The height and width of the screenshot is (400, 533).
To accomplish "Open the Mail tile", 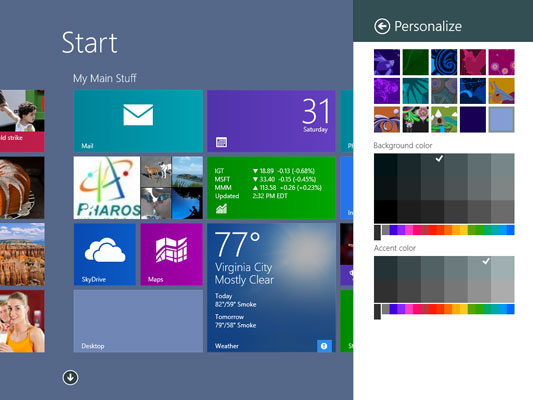I will [138, 121].
